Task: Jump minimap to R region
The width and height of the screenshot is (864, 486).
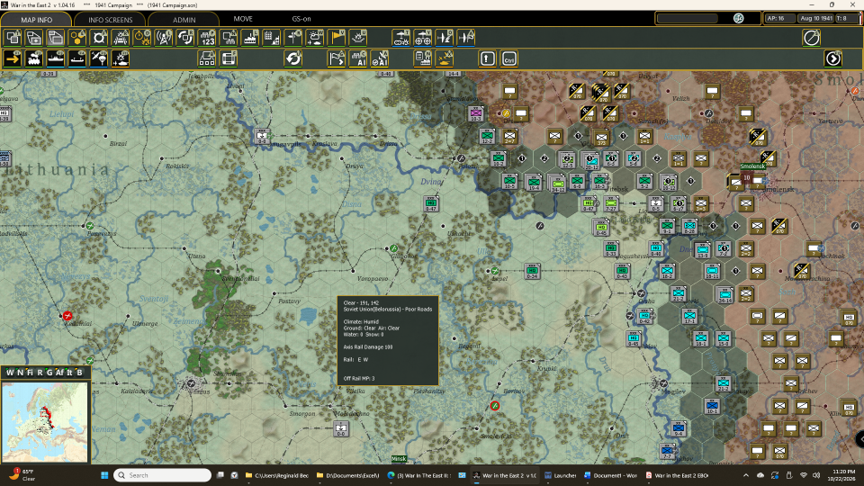Action: tap(40, 372)
